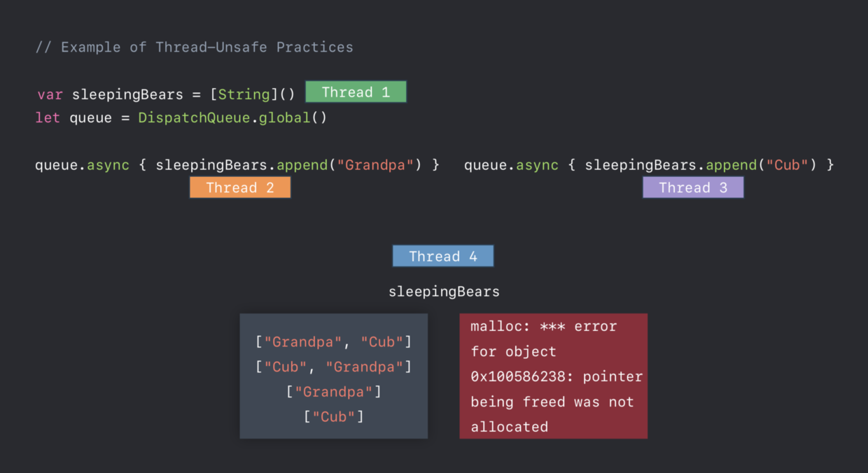The image size is (868, 473).
Task: Select the 'let' keyword before queue
Action: 48,118
